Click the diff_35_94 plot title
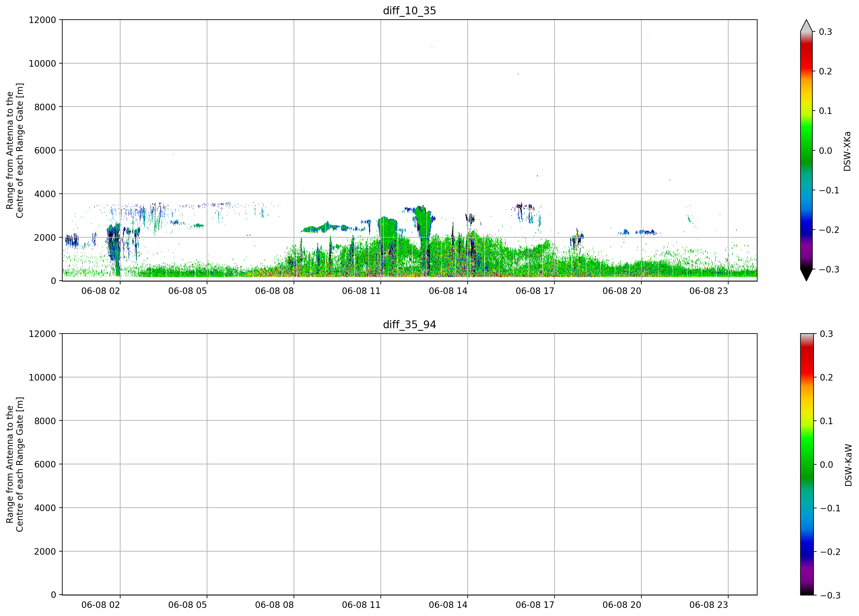859x616 pixels. (409, 325)
